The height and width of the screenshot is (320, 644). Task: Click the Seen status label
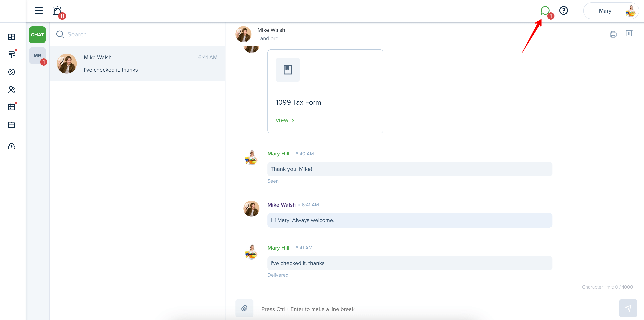273,181
